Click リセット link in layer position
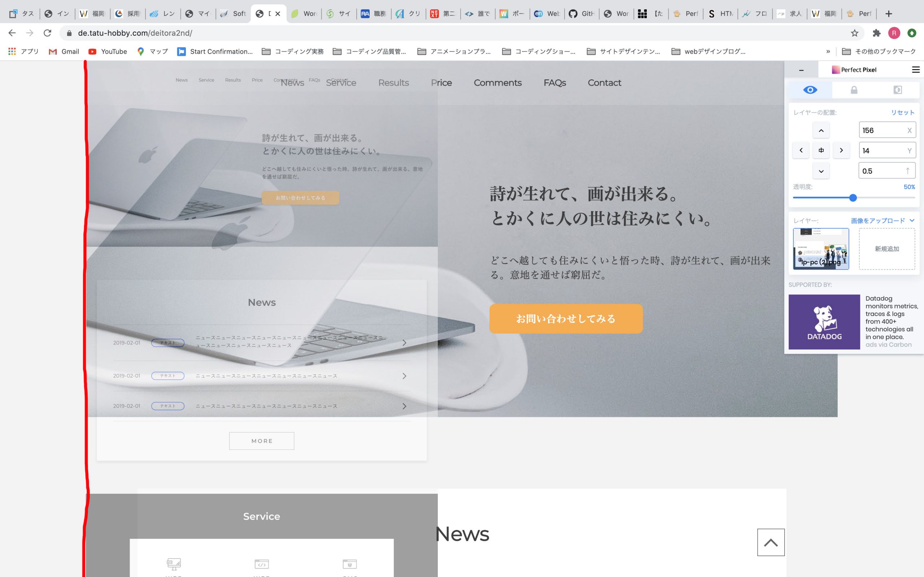Image resolution: width=924 pixels, height=577 pixels. click(903, 113)
